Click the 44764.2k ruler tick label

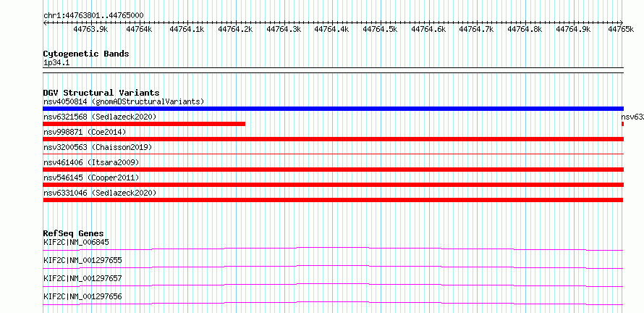tap(235, 29)
